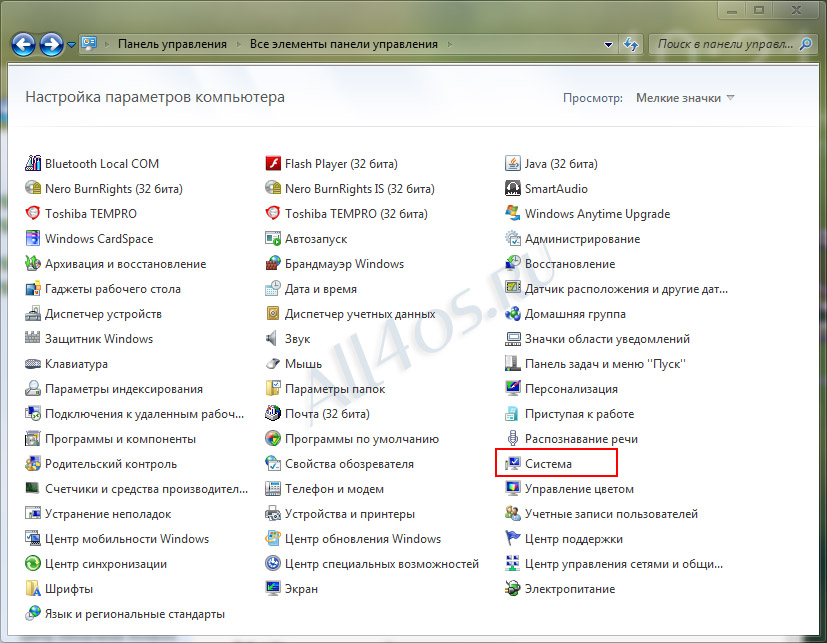Open Счетчики и средства производительности link
The height and width of the screenshot is (643, 827).
coord(147,489)
